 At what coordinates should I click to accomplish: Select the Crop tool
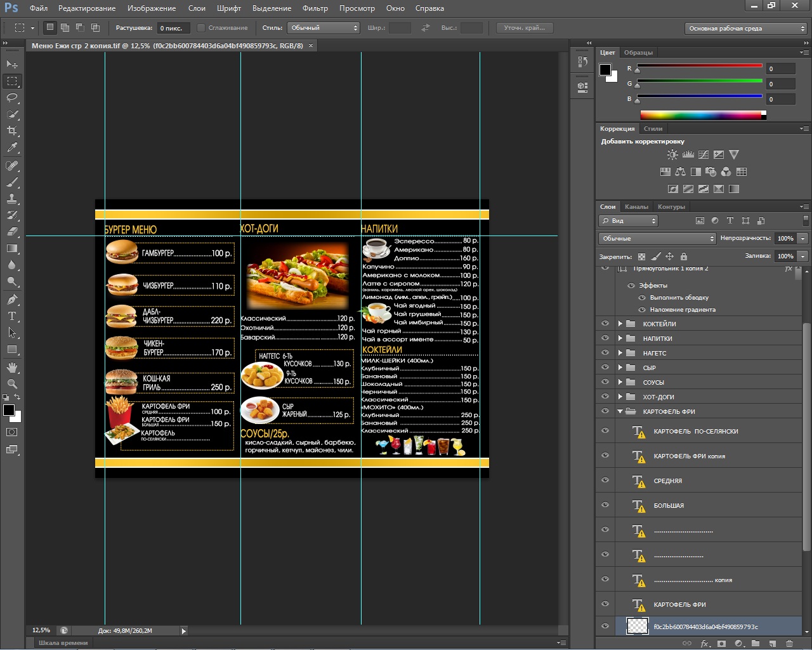(12, 131)
